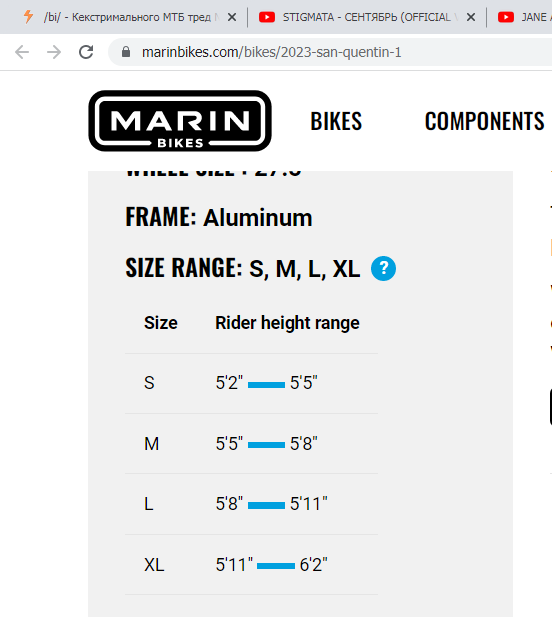Open the size range help icon
This screenshot has width=552, height=617.
[x=383, y=268]
